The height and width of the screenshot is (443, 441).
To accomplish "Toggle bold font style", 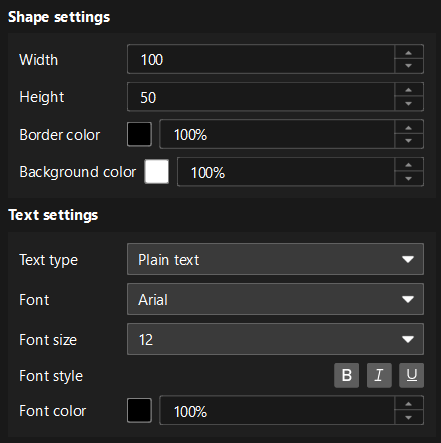I will [x=346, y=375].
